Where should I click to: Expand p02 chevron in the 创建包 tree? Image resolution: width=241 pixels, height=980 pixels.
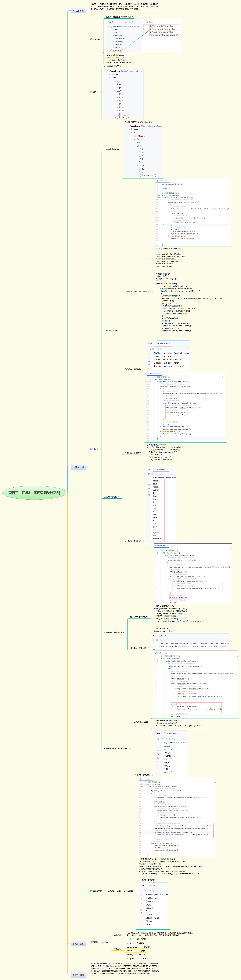(x=115, y=87)
